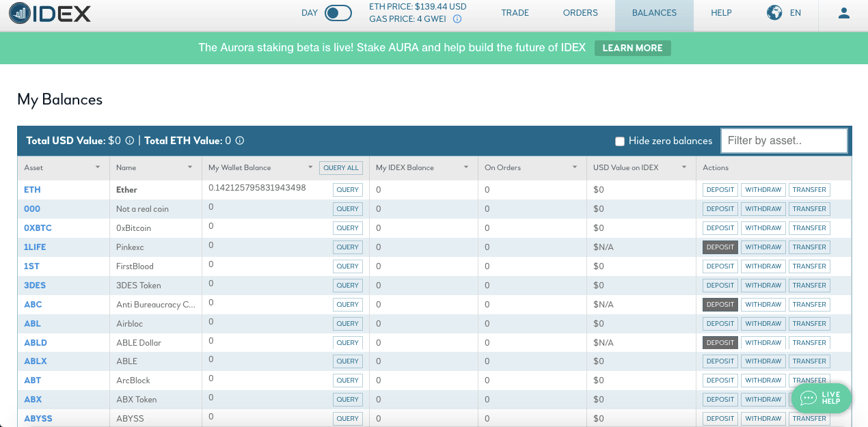Image resolution: width=868 pixels, height=427 pixels.
Task: Withdraw ETH from IDEX
Action: click(763, 190)
